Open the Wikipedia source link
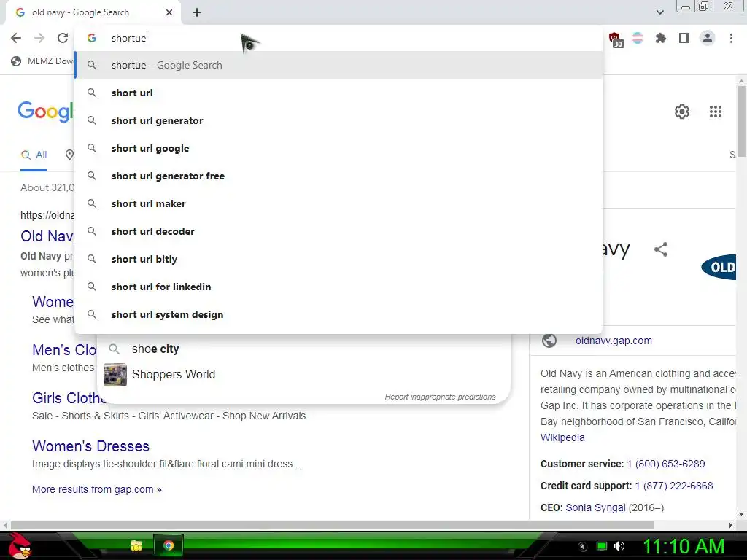 (x=562, y=437)
